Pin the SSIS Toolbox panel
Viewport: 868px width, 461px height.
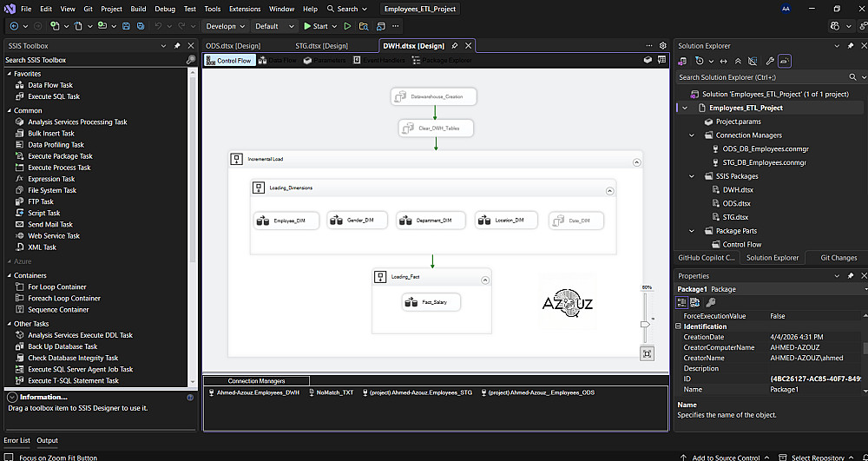pyautogui.click(x=177, y=45)
